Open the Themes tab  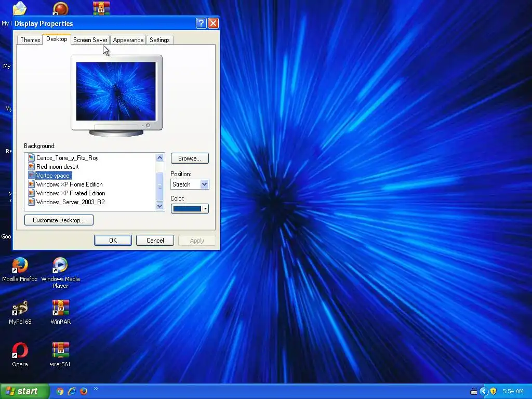coord(30,40)
